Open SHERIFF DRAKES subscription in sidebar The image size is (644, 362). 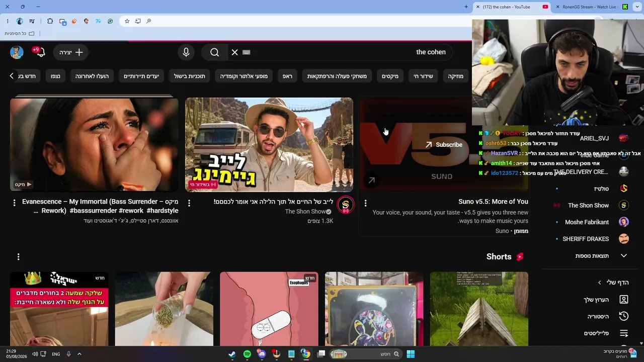(x=591, y=239)
